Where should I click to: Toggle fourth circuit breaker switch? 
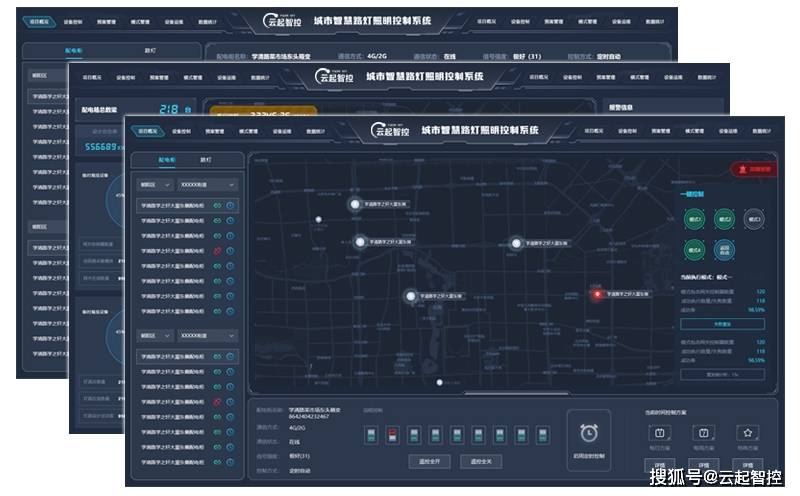click(x=436, y=435)
